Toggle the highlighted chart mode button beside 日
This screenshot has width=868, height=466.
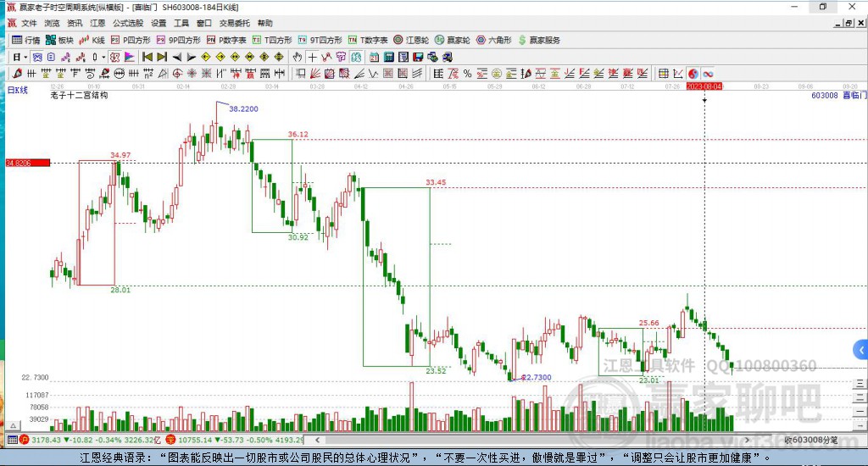(x=37, y=57)
